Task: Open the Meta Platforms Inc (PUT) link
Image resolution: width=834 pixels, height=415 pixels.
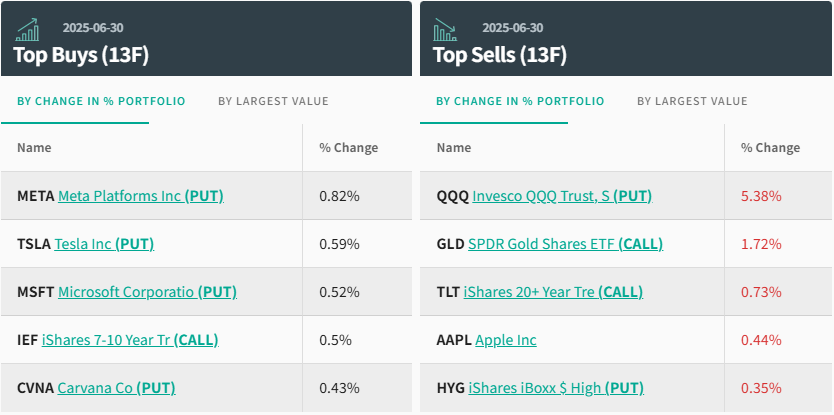Action: click(x=140, y=196)
